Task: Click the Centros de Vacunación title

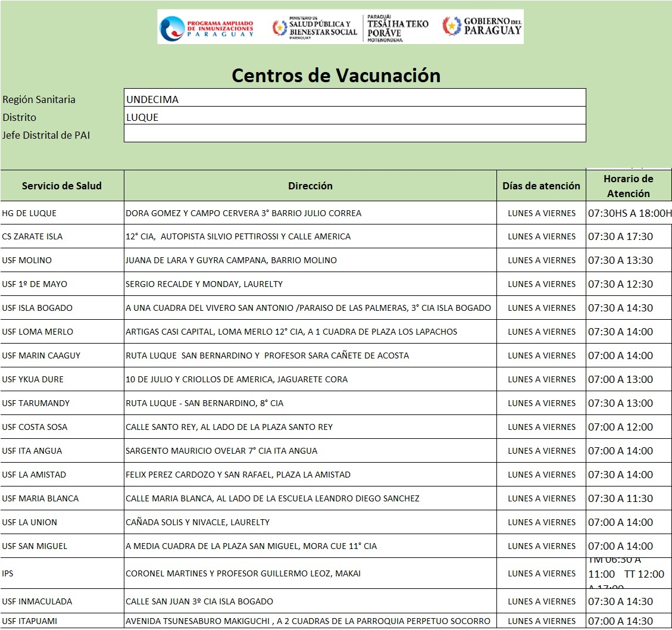Action: point(336,76)
